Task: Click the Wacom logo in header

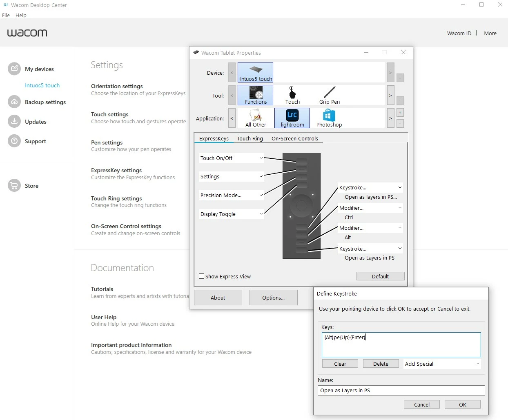Action: pyautogui.click(x=27, y=33)
